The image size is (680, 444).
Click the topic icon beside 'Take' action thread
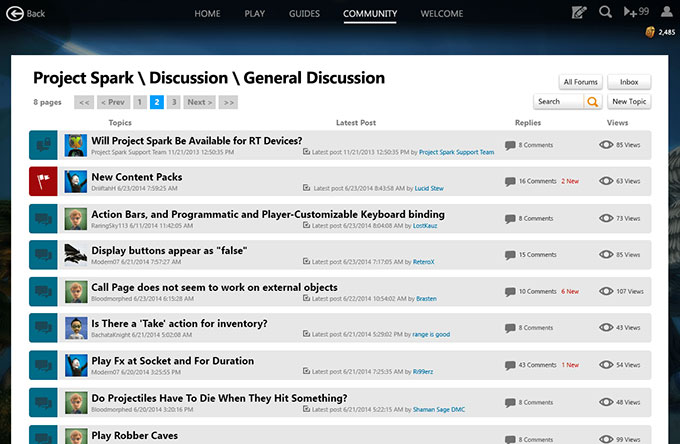pyautogui.click(x=43, y=328)
